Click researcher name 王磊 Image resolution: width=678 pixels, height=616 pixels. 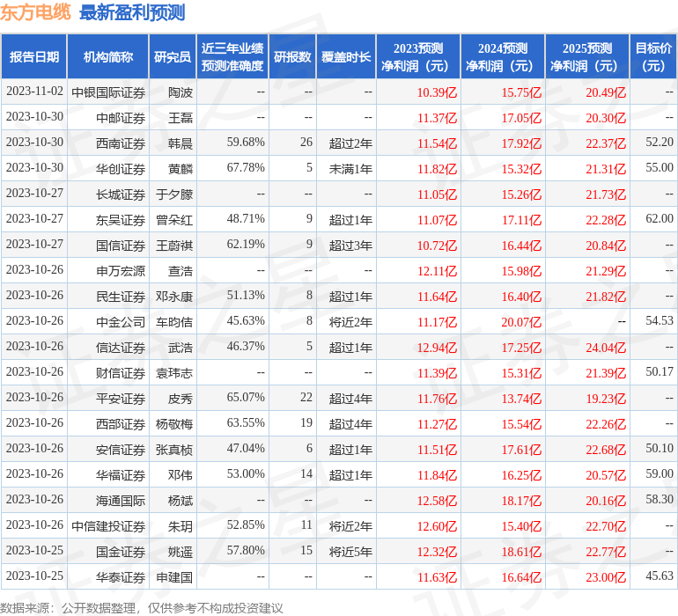181,118
